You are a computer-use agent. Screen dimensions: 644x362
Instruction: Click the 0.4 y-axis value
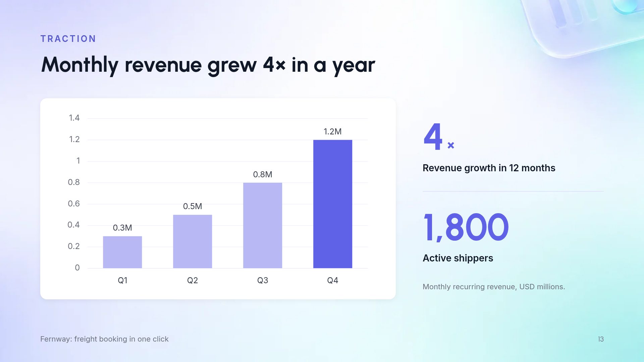73,225
